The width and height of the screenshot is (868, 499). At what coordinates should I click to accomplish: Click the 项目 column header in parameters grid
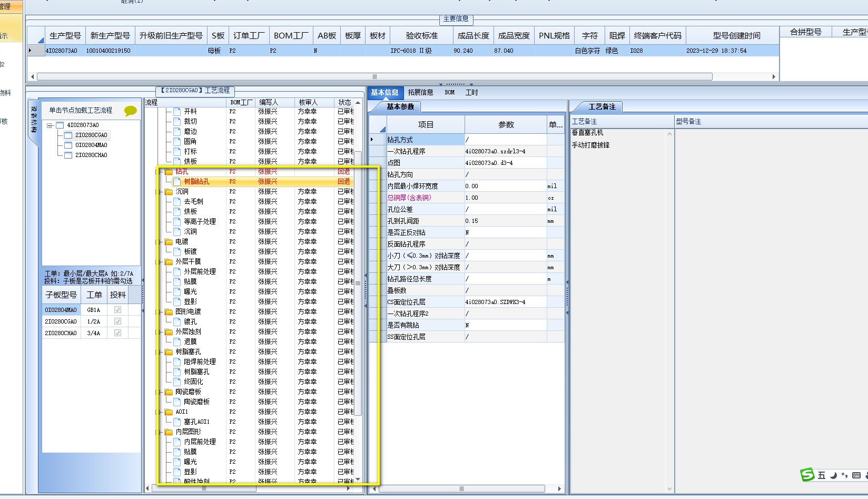pyautogui.click(x=426, y=125)
